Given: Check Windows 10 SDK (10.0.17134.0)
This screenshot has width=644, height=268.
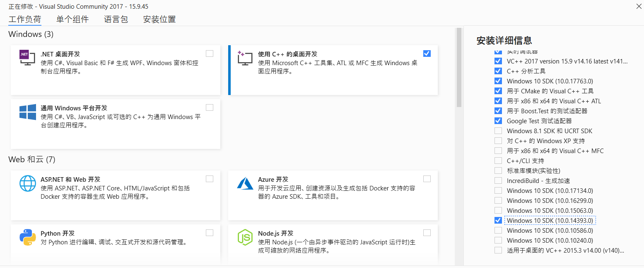Looking at the screenshot, I should tap(498, 190).
